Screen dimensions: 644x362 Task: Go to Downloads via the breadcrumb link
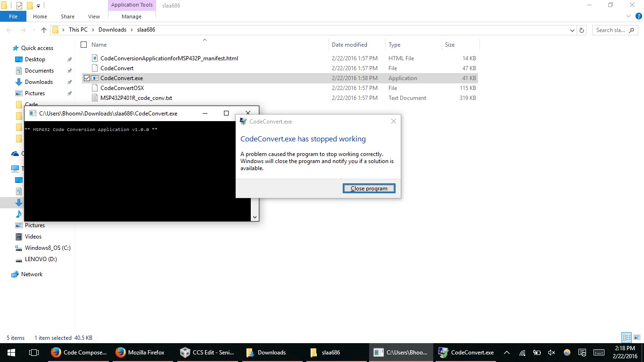pos(112,29)
